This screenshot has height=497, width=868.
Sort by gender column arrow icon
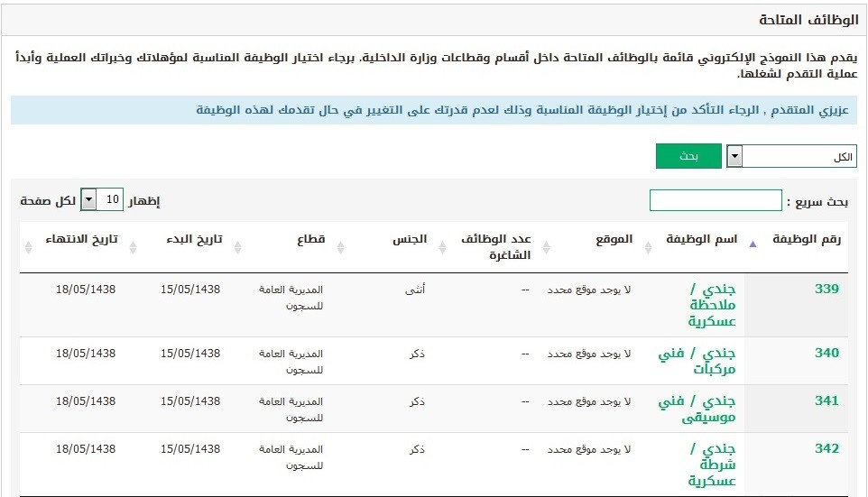pyautogui.click(x=341, y=247)
